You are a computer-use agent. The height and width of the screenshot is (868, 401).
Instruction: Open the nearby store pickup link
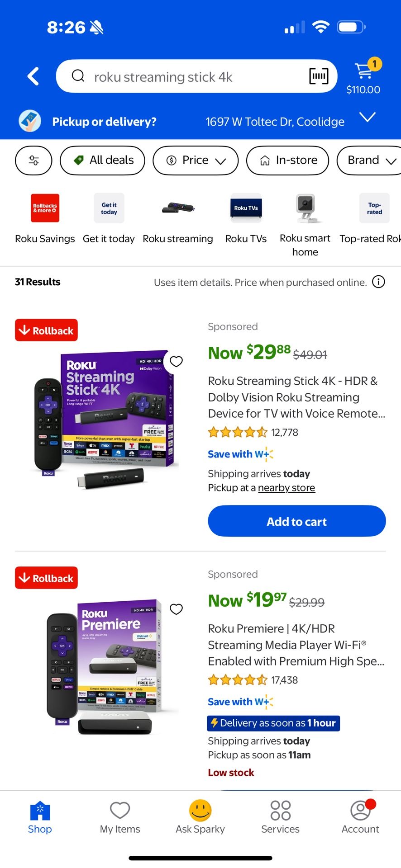pos(286,487)
